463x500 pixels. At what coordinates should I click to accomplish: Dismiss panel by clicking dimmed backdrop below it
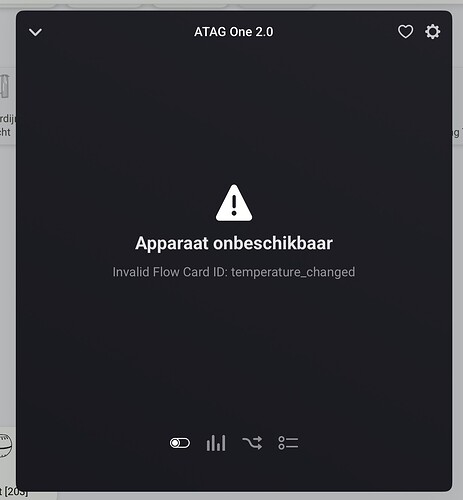click(x=234, y=496)
